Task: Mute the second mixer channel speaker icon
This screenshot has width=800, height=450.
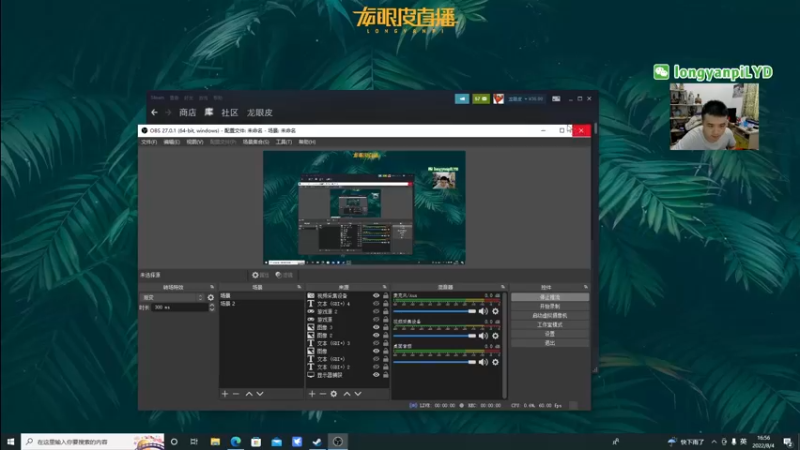Action: point(483,336)
